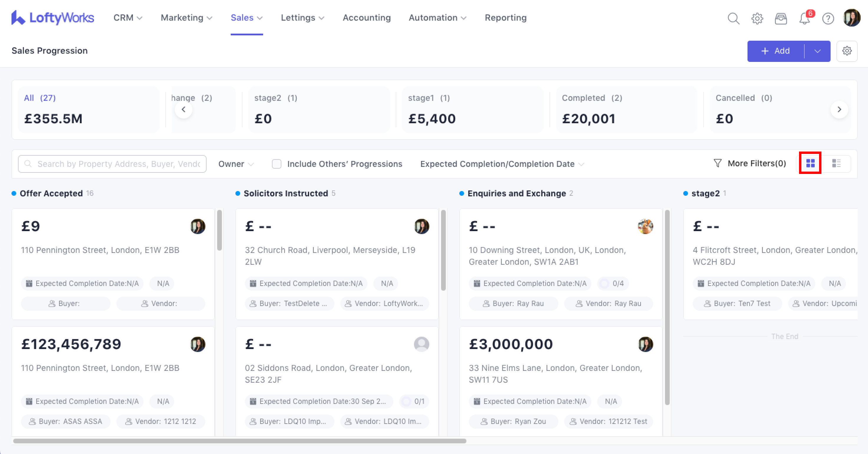Open the inbox tray icon
Image resolution: width=868 pixels, height=454 pixels.
coord(781,18)
